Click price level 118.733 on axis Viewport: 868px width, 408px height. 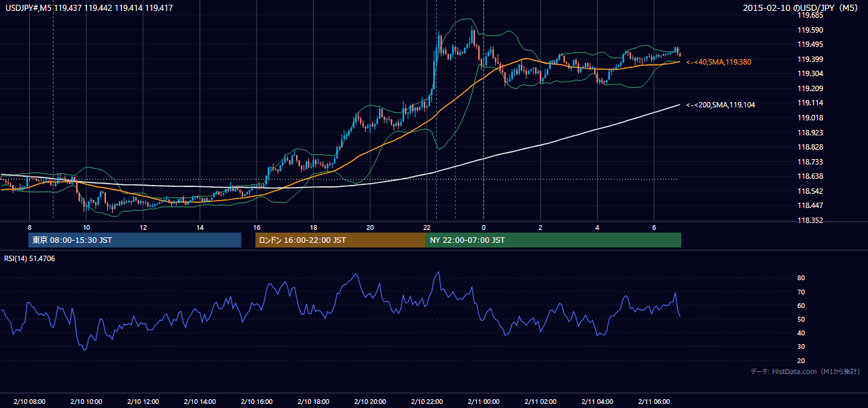coord(810,162)
